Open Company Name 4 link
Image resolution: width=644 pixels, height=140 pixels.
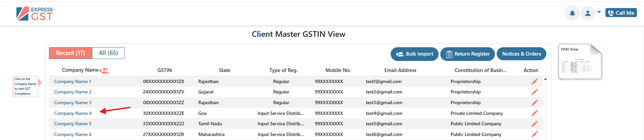73,113
